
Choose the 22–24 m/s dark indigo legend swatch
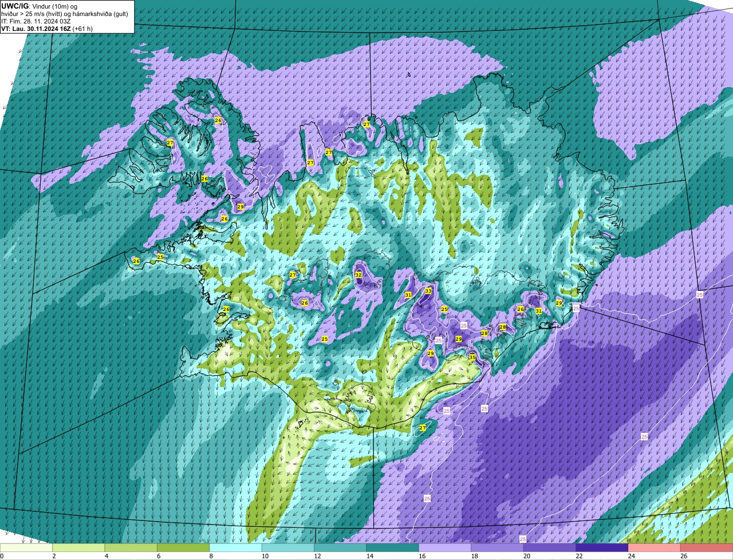[602, 548]
